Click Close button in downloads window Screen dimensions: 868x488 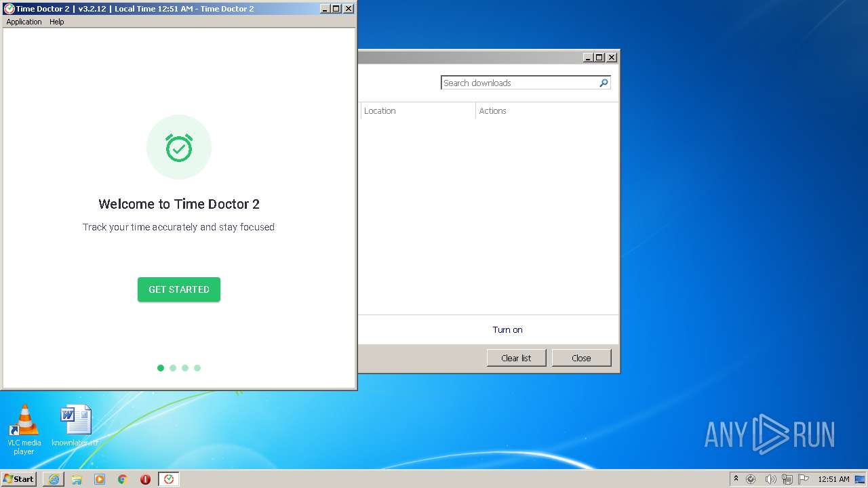[x=581, y=358]
